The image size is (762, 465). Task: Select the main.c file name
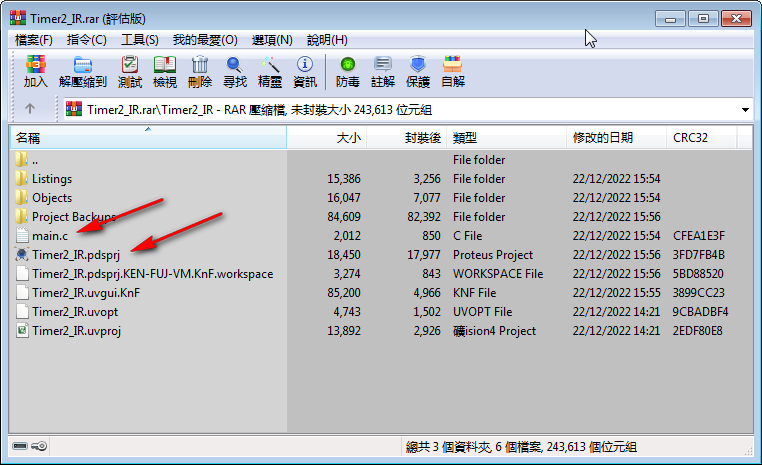[x=50, y=236]
